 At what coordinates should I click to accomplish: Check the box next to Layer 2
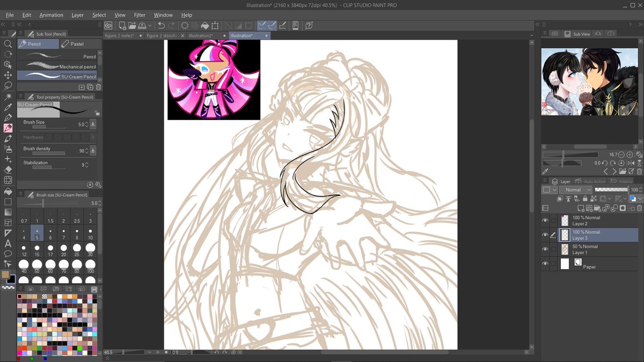553,220
